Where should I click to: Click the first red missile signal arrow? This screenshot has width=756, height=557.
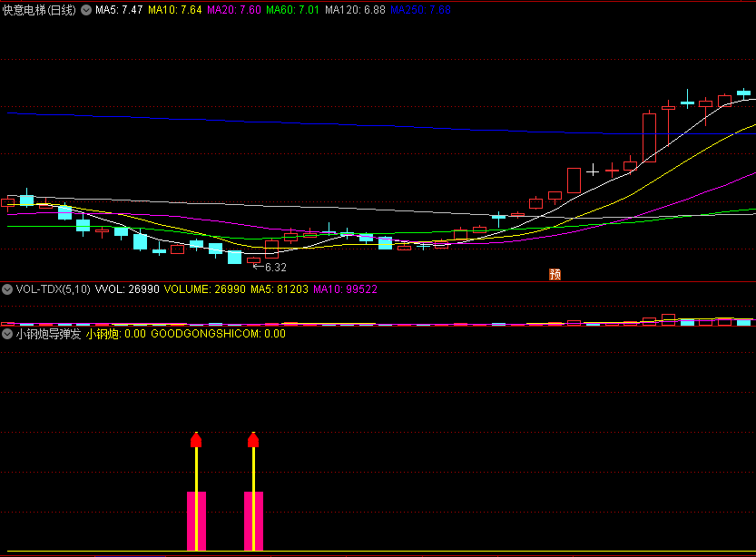pyautogui.click(x=196, y=439)
